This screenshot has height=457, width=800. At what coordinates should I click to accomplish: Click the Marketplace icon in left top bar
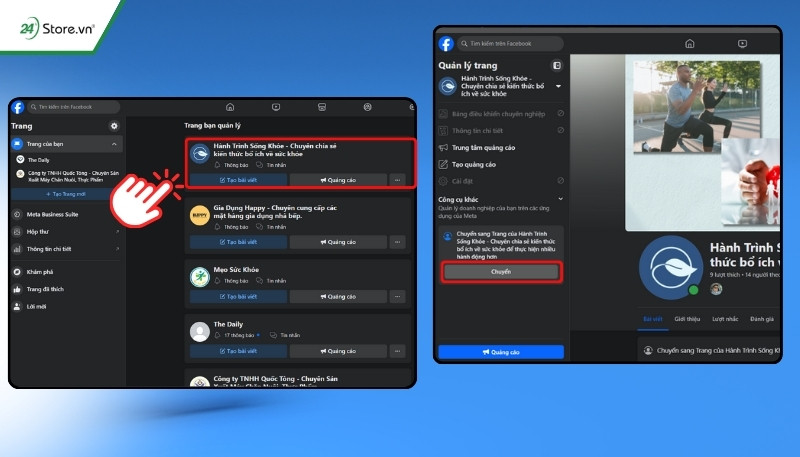click(x=322, y=107)
